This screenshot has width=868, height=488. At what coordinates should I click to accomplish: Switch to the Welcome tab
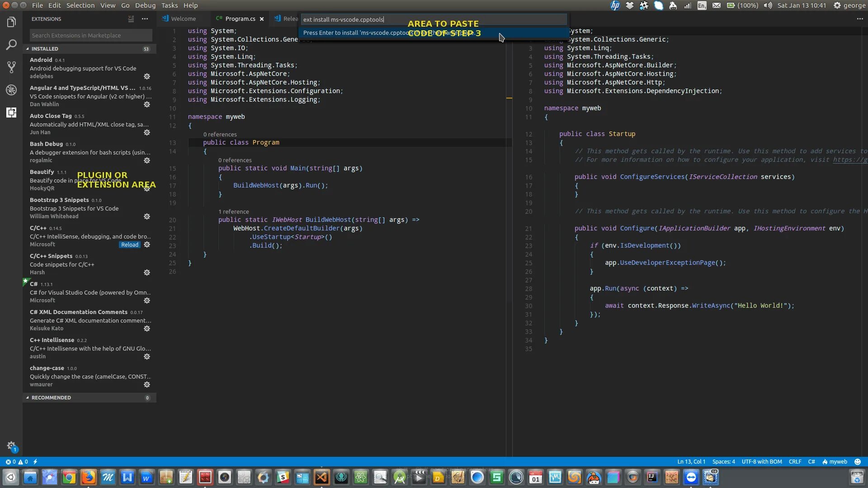pyautogui.click(x=183, y=19)
